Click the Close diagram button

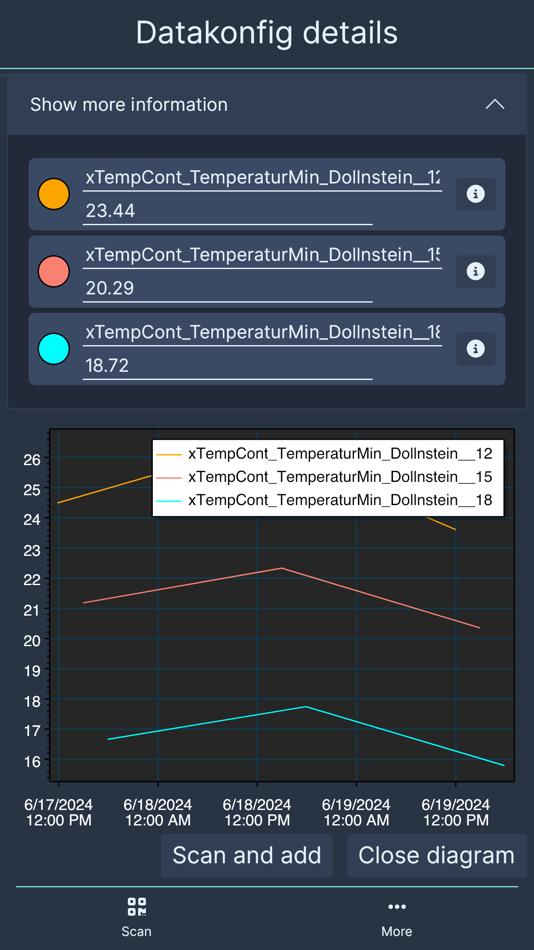tap(436, 855)
